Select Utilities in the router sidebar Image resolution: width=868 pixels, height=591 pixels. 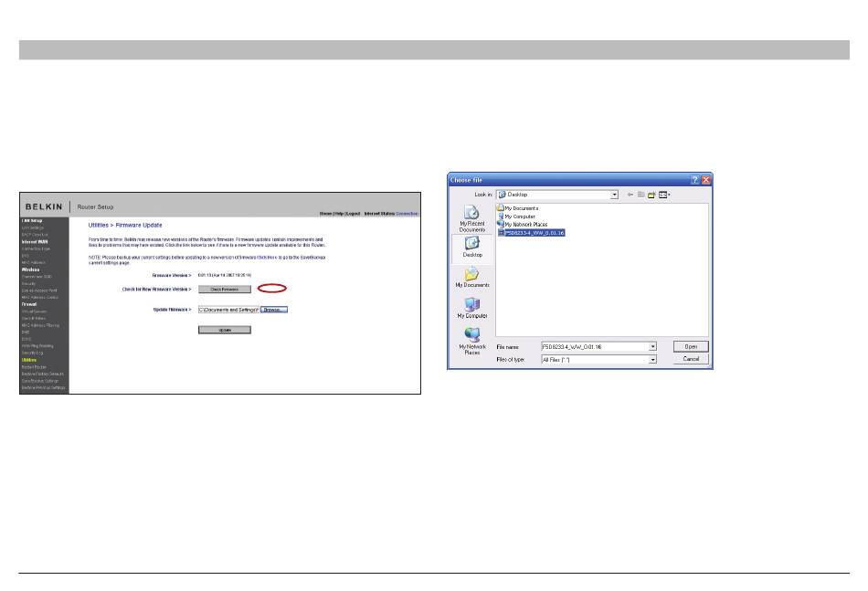pos(29,360)
